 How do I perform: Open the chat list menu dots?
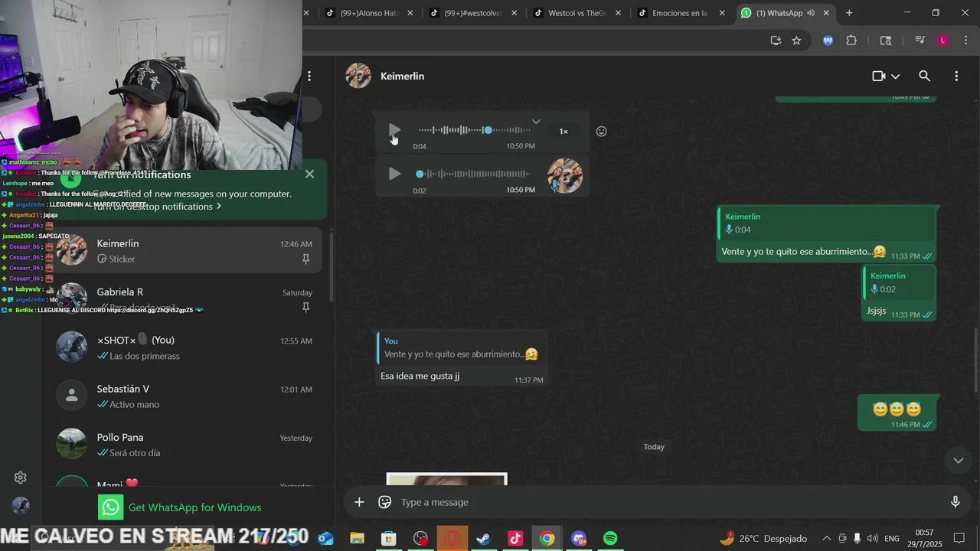tap(309, 76)
